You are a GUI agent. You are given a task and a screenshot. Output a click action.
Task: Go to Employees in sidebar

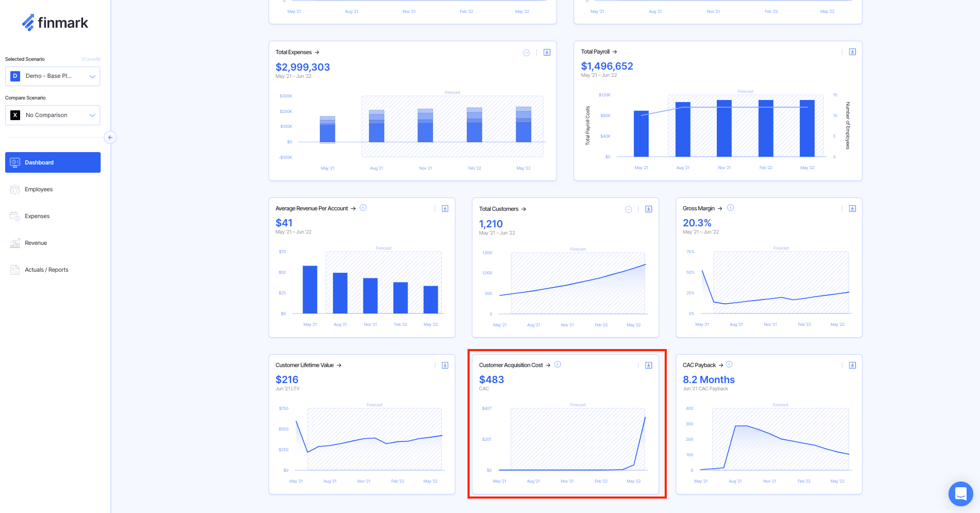39,189
